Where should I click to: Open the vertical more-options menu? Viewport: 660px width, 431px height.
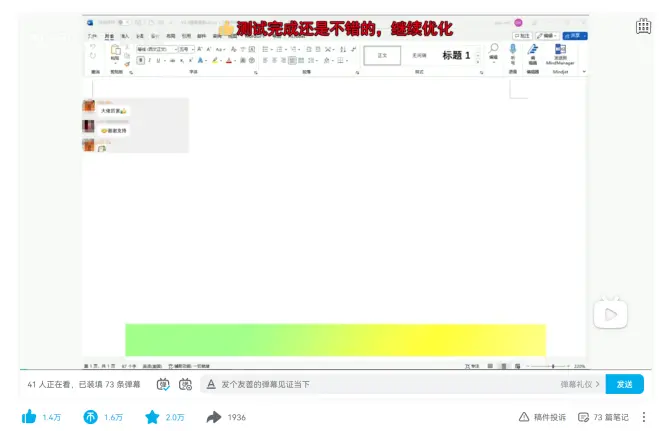(x=643, y=417)
